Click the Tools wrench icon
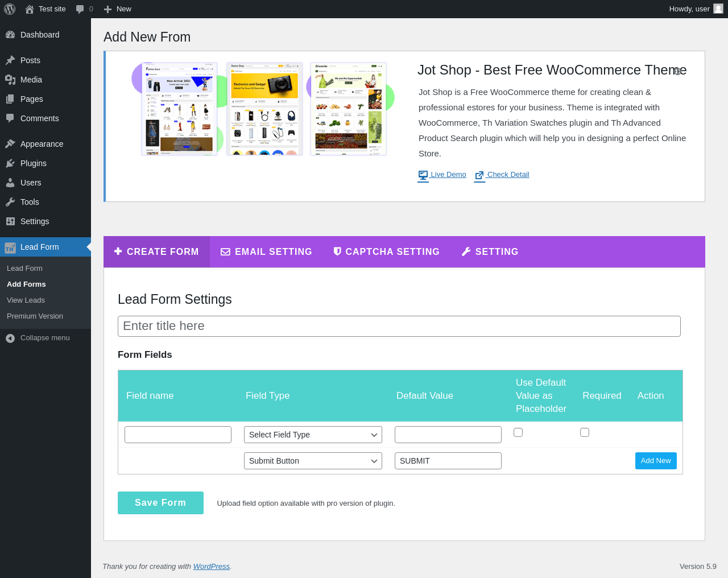This screenshot has width=728, height=578. point(10,202)
